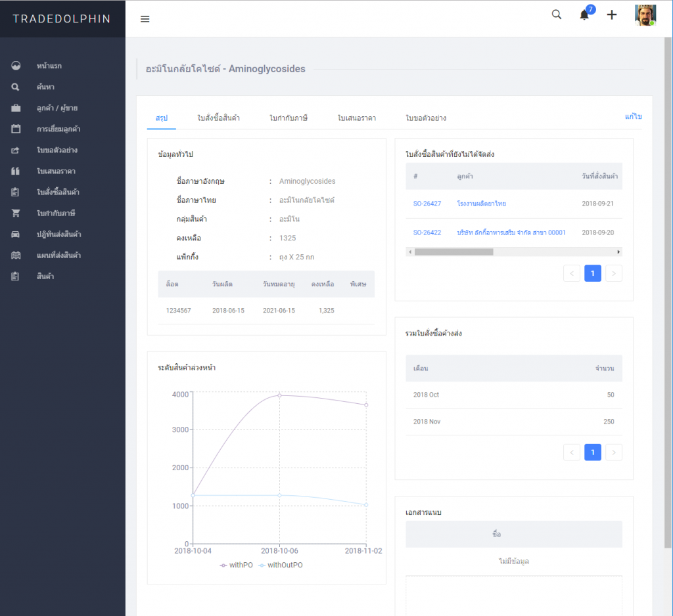Screen dimensions: 673x616
Task: Click expiry date 2021-06-15 cell
Action: (x=279, y=311)
